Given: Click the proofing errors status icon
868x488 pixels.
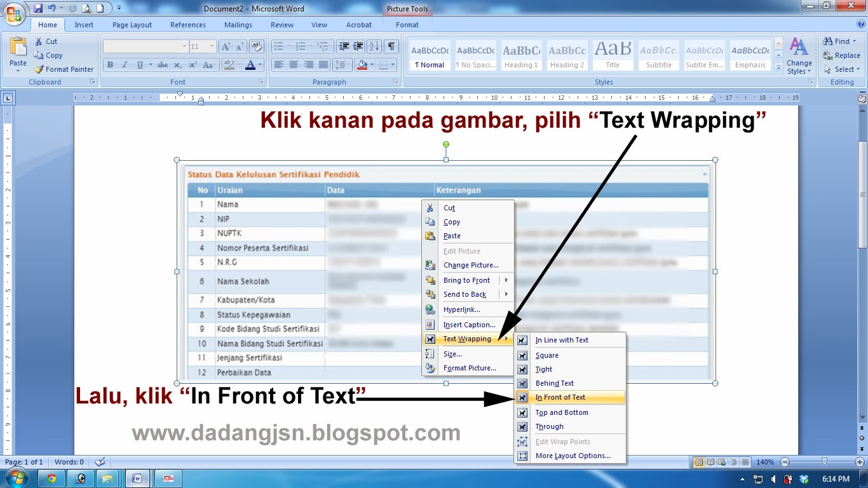Looking at the screenshot, I should point(99,462).
